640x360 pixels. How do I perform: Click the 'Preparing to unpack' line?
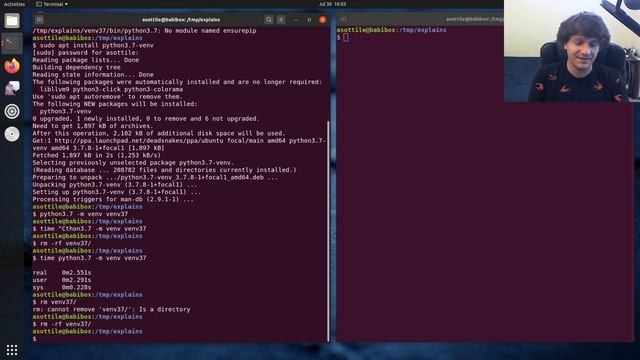pyautogui.click(x=156, y=178)
